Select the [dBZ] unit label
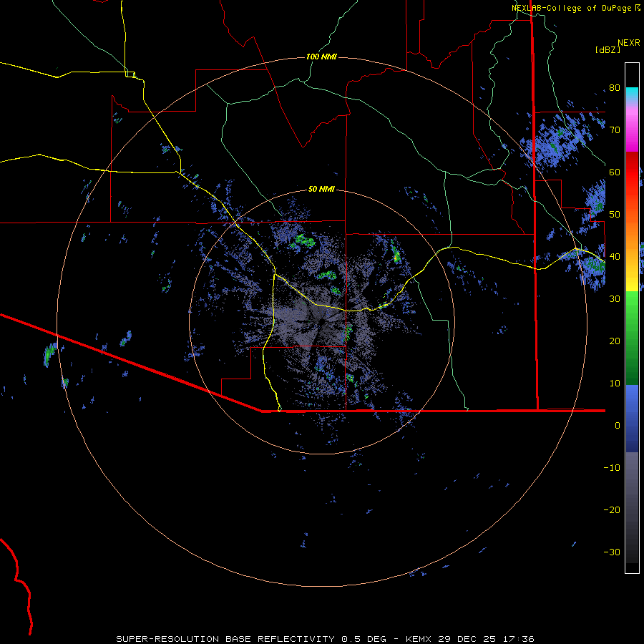Image resolution: width=644 pixels, height=644 pixels. point(608,50)
